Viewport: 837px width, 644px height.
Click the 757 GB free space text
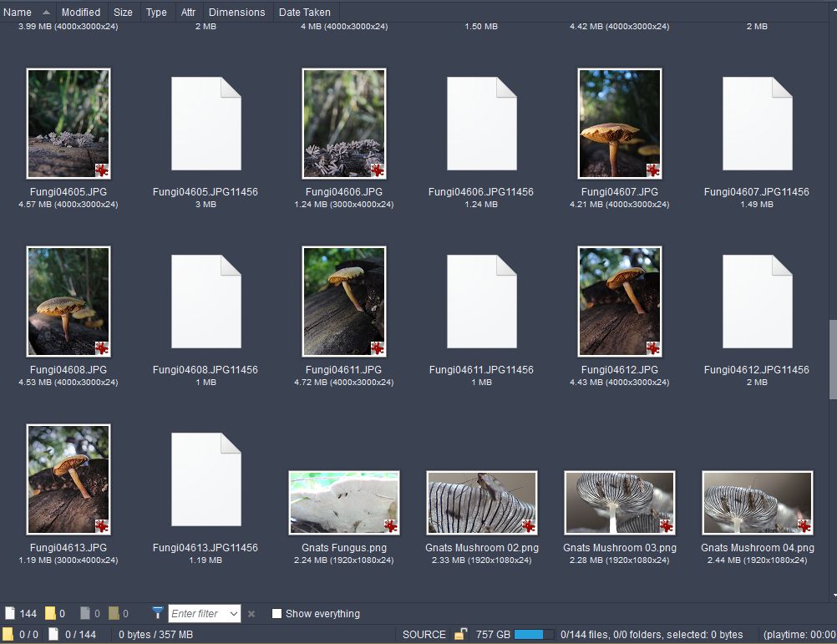[493, 635]
